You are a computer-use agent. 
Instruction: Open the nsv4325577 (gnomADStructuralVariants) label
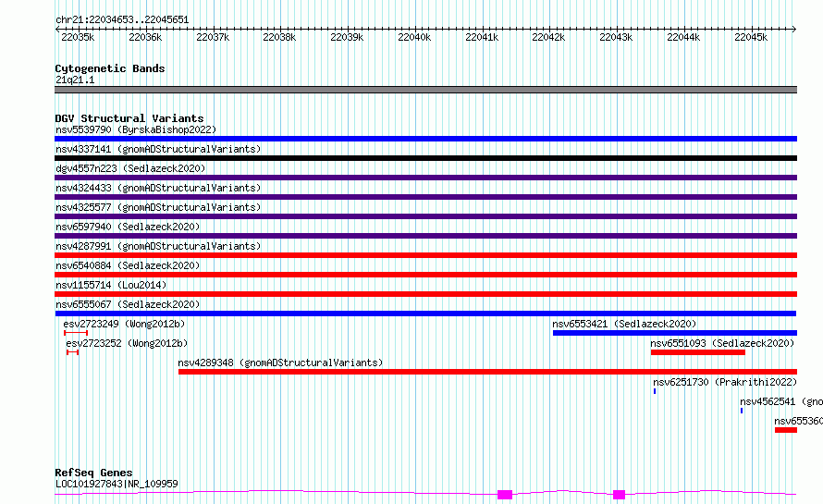click(x=158, y=207)
